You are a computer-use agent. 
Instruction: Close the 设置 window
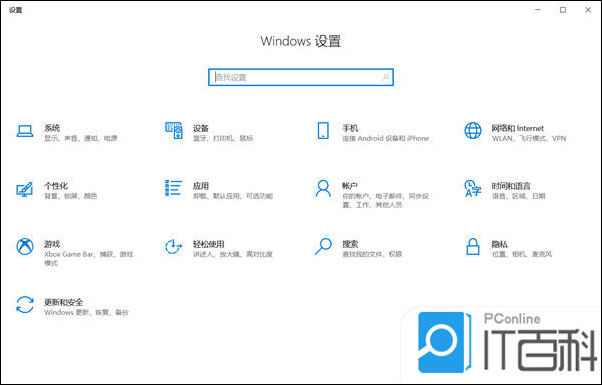click(588, 10)
